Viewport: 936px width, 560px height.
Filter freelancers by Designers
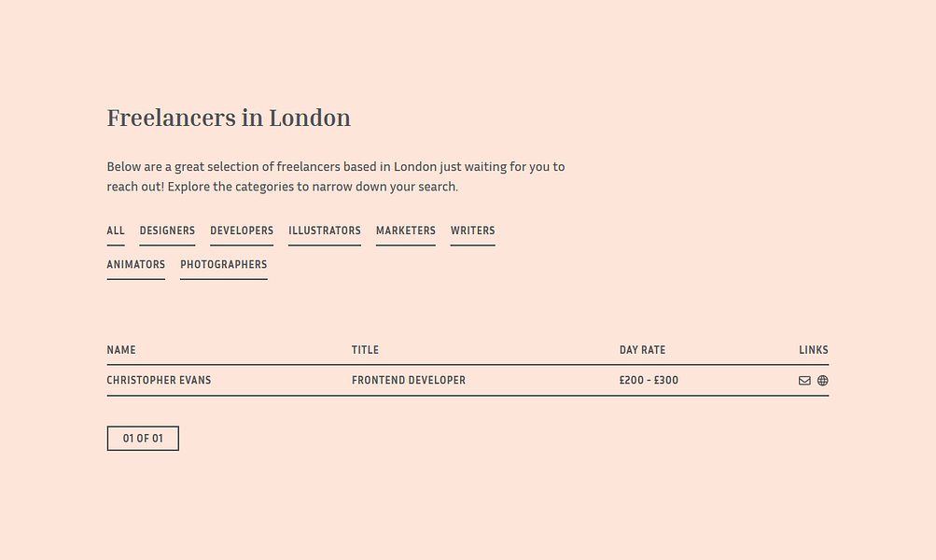click(x=167, y=231)
